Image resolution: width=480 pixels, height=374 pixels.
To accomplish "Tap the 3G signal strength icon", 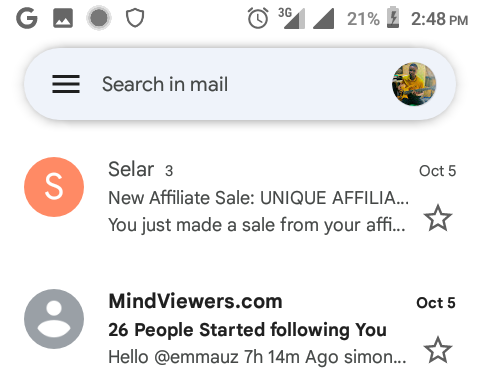I will (292, 18).
